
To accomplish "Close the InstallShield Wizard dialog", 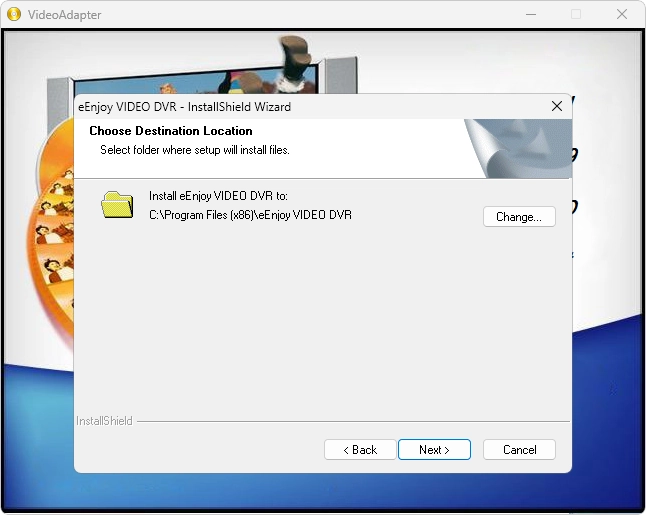I will pyautogui.click(x=556, y=106).
